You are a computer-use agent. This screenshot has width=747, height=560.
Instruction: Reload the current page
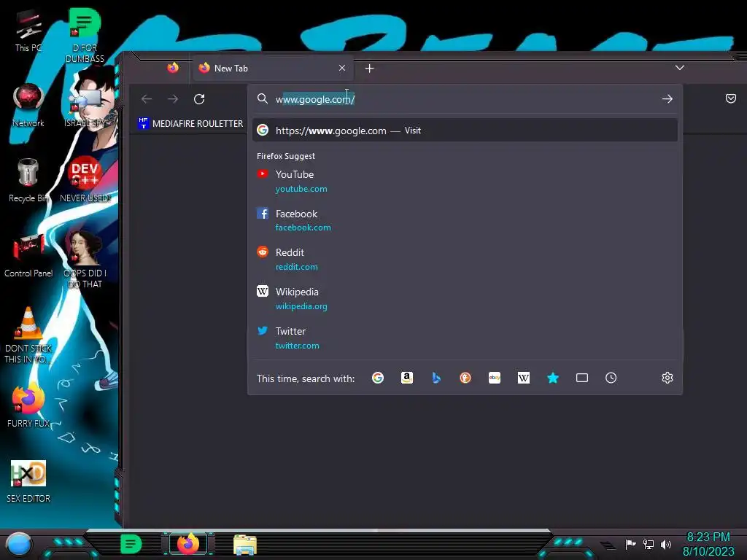(x=199, y=99)
